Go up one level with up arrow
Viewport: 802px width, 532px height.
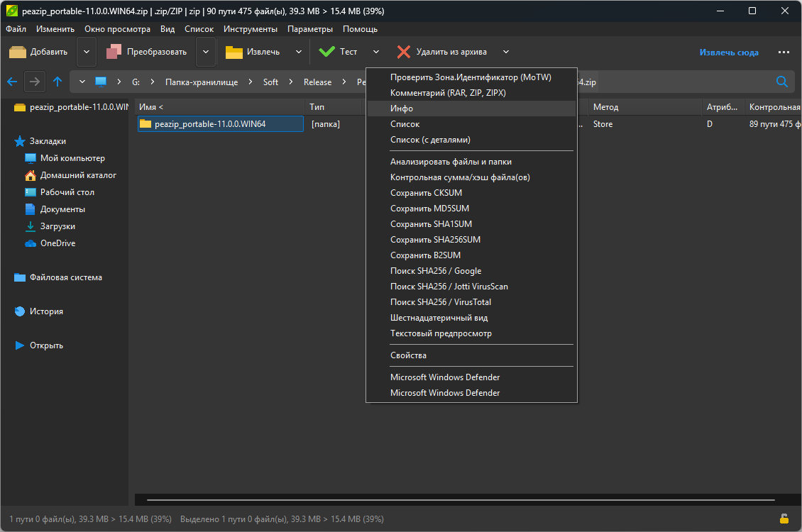[57, 82]
